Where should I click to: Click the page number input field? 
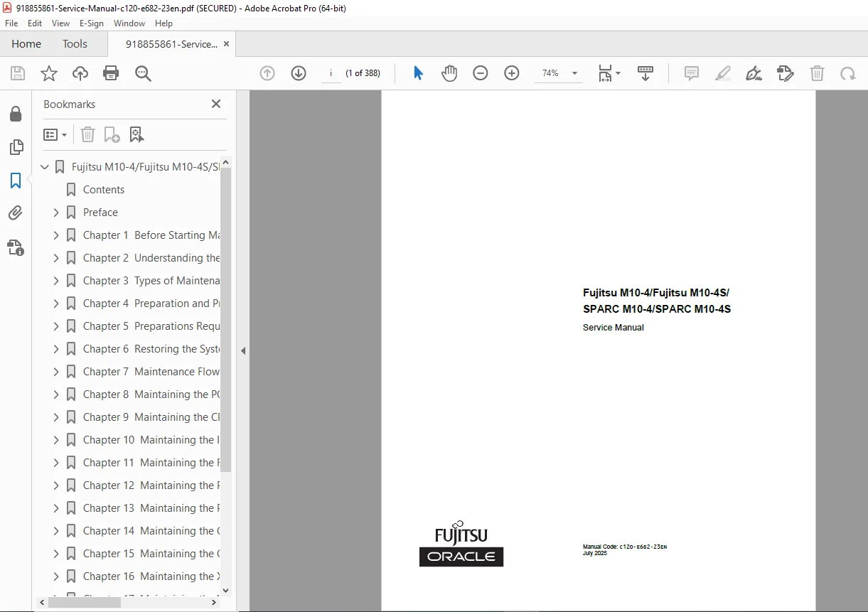click(x=331, y=73)
